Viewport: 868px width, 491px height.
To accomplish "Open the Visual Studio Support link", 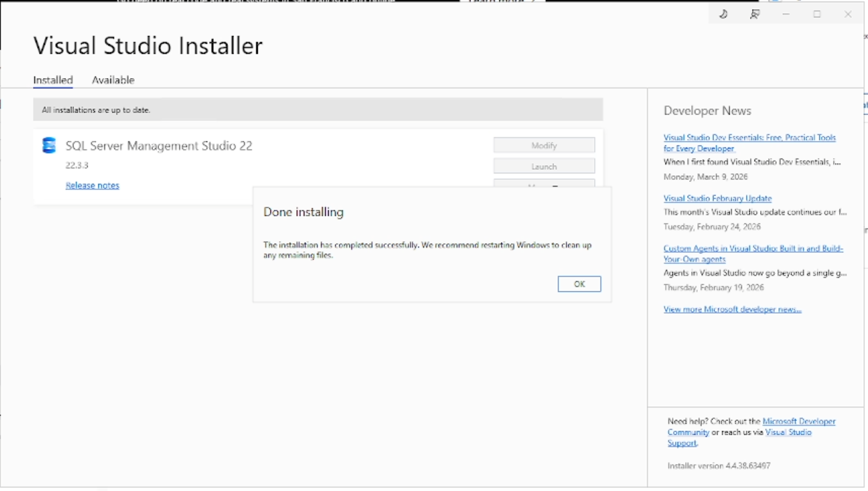I will 788,432.
